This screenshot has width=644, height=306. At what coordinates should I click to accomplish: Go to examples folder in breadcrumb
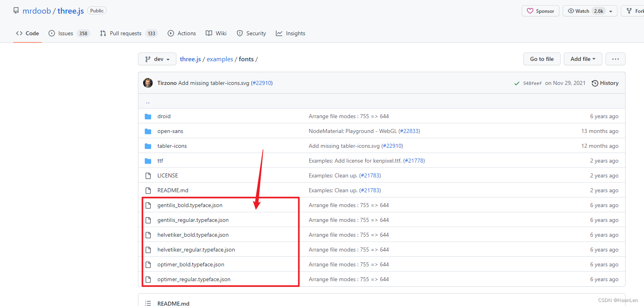[220, 59]
